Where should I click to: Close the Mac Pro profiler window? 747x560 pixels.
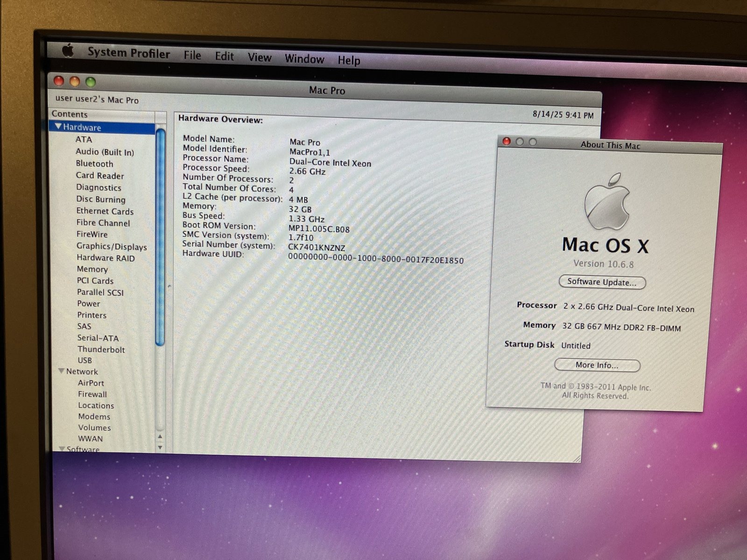(59, 81)
